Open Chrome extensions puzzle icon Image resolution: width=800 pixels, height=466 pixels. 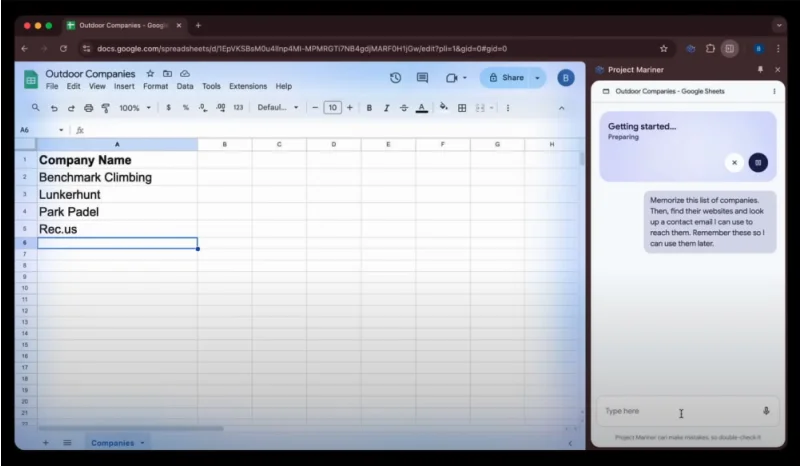[x=710, y=48]
